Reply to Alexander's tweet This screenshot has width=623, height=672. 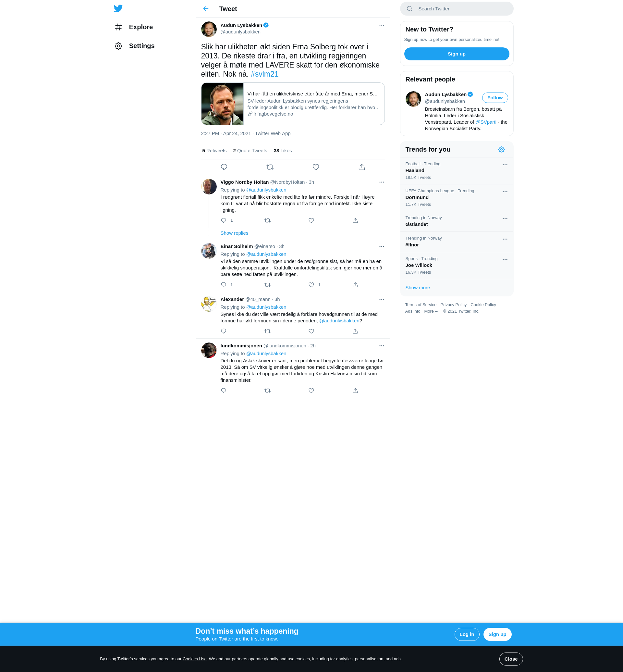pos(224,331)
